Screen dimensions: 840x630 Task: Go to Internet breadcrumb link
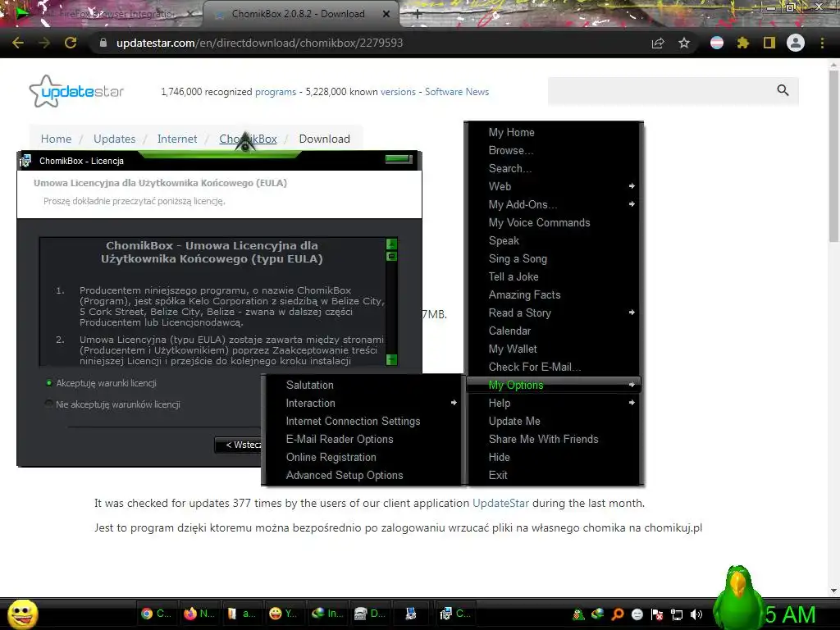click(177, 139)
